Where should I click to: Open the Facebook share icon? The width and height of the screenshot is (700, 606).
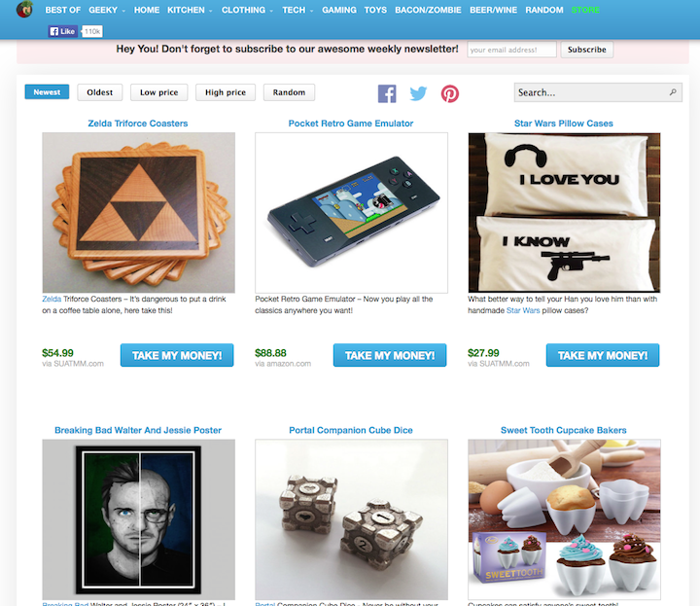tap(387, 93)
